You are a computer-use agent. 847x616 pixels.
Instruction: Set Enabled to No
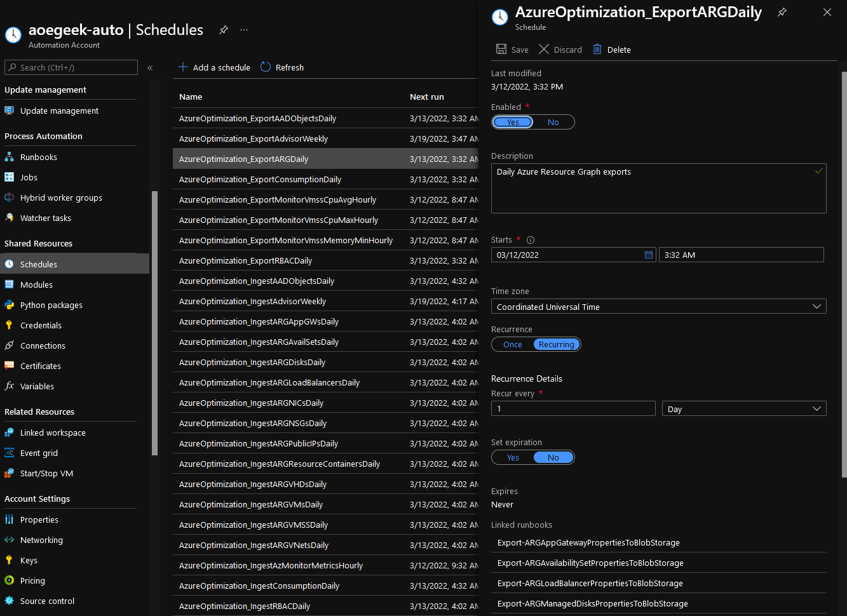[x=553, y=122]
